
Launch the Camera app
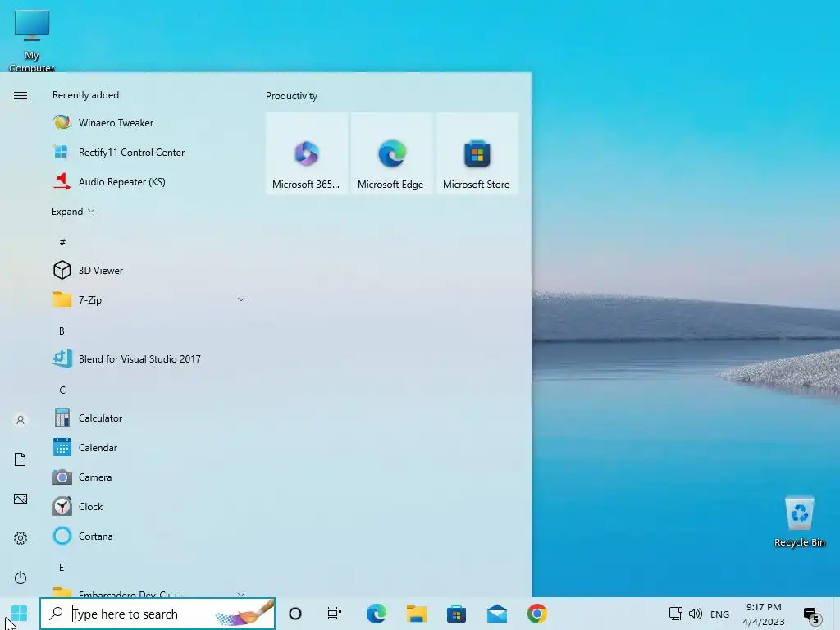click(149, 477)
